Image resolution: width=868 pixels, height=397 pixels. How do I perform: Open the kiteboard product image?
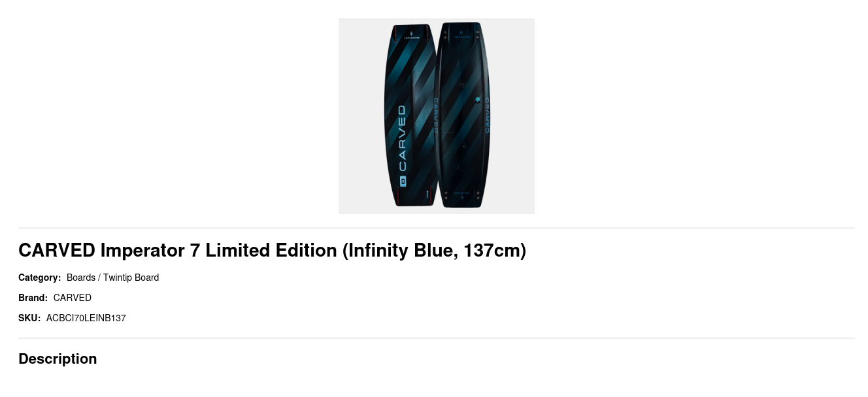[437, 116]
